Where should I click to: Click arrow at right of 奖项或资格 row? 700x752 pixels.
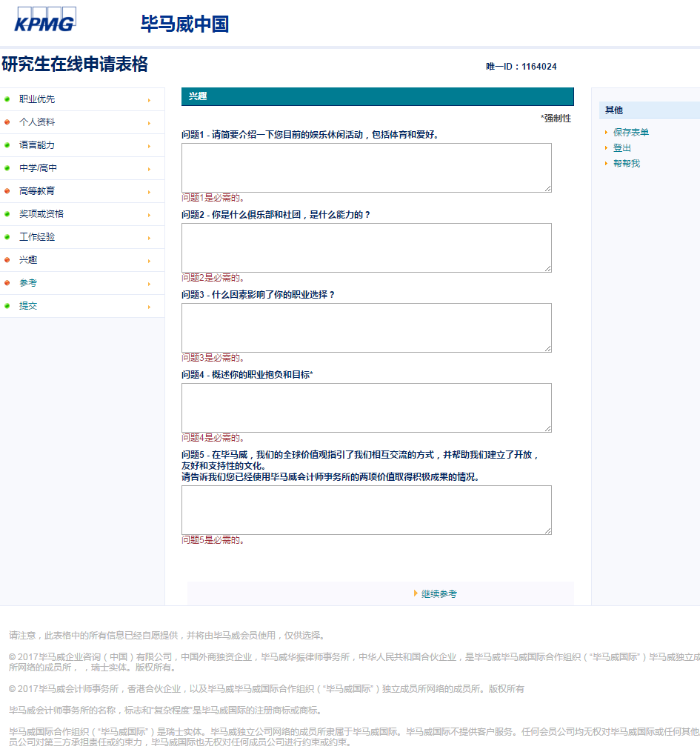coord(149,216)
